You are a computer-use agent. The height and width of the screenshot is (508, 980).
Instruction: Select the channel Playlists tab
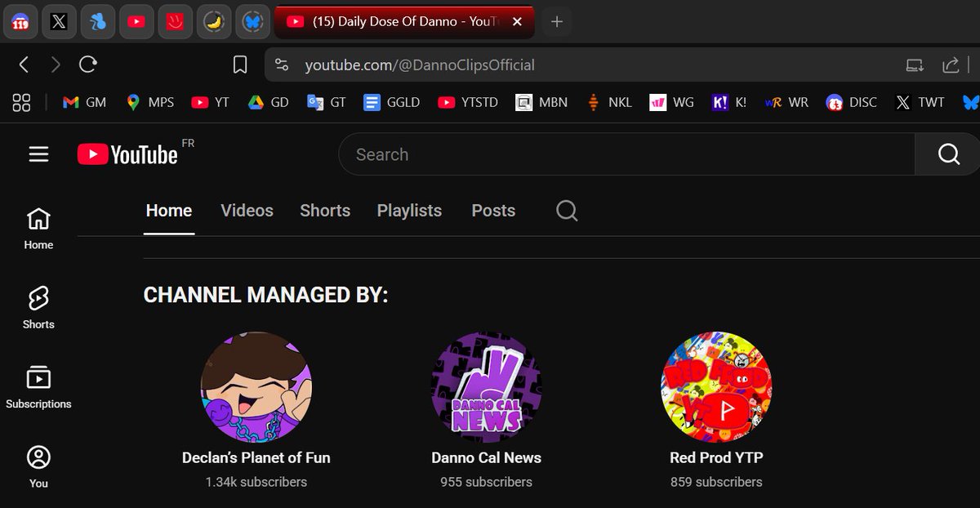pos(409,211)
